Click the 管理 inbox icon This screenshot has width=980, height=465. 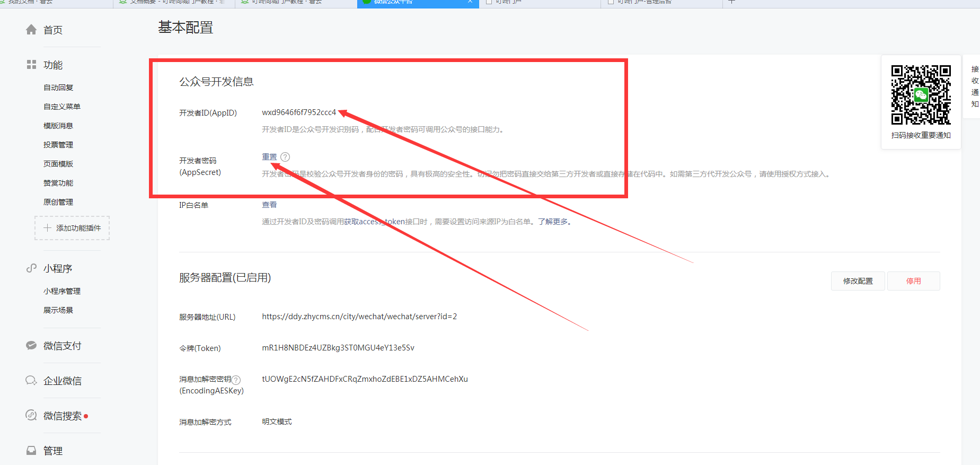click(31, 451)
